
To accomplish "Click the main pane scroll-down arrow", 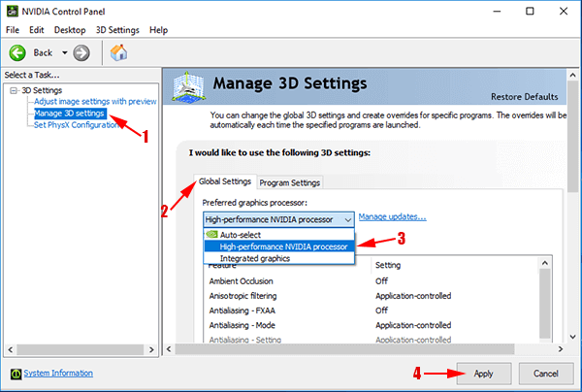I will [572, 337].
